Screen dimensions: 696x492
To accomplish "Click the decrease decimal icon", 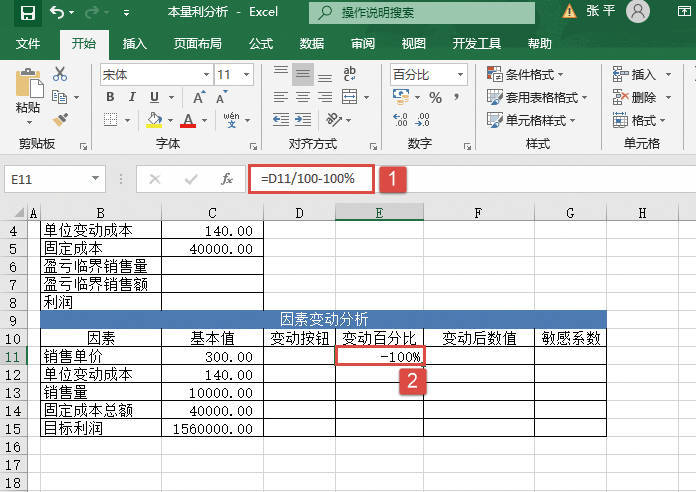I will [422, 119].
